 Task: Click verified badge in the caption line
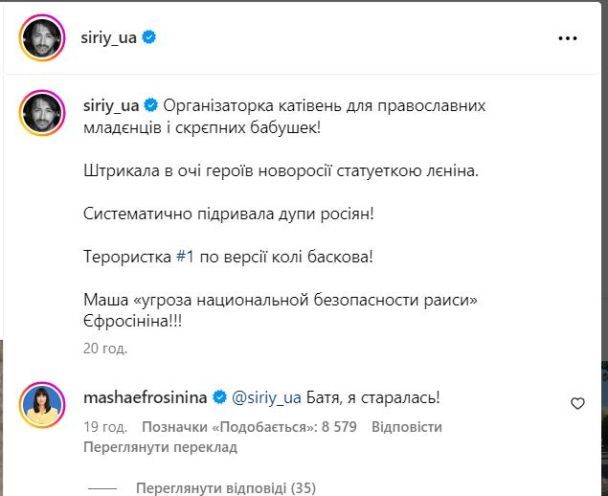[x=150, y=104]
